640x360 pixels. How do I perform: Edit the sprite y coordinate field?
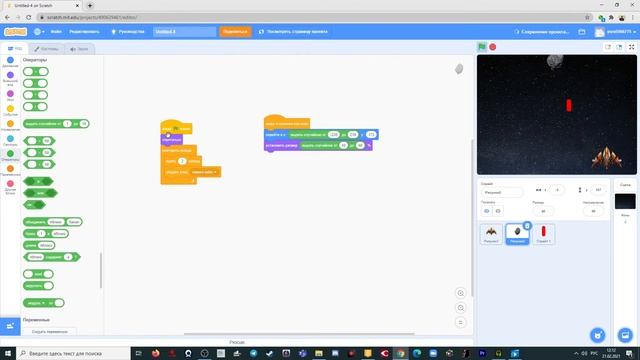click(598, 190)
